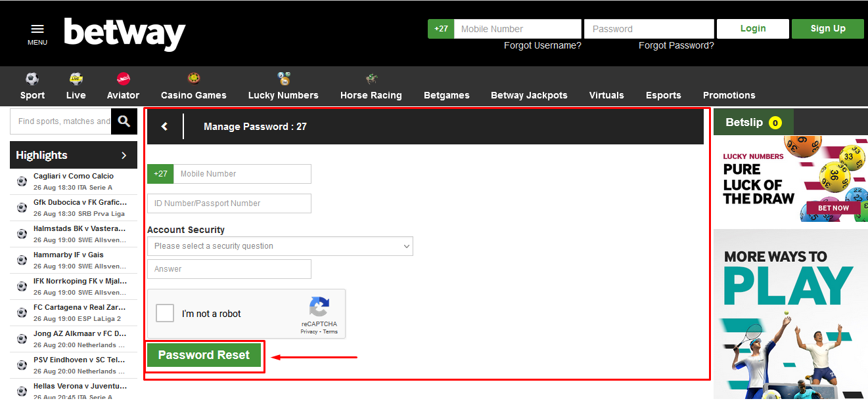Open the Promotions menu item
The image size is (868, 401).
point(729,95)
